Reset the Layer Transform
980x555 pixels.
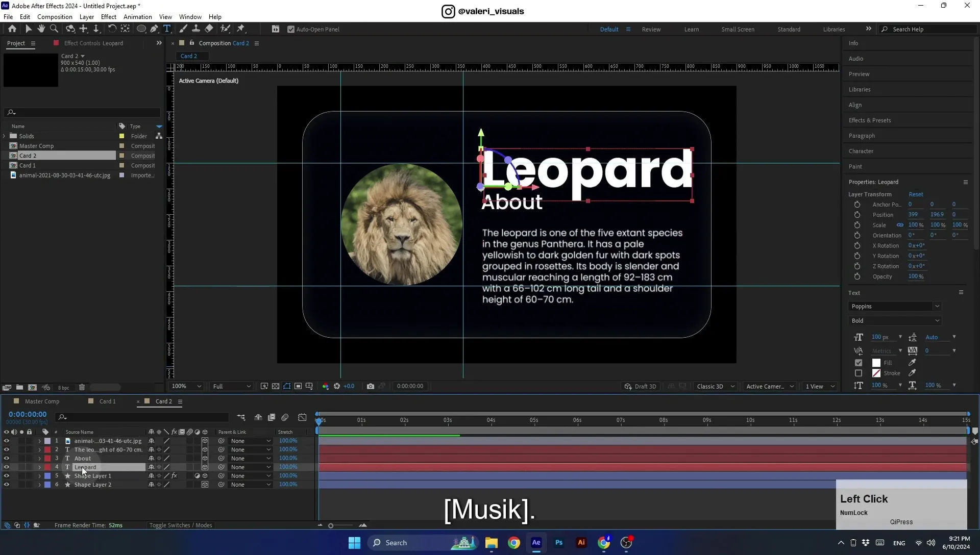coord(916,194)
